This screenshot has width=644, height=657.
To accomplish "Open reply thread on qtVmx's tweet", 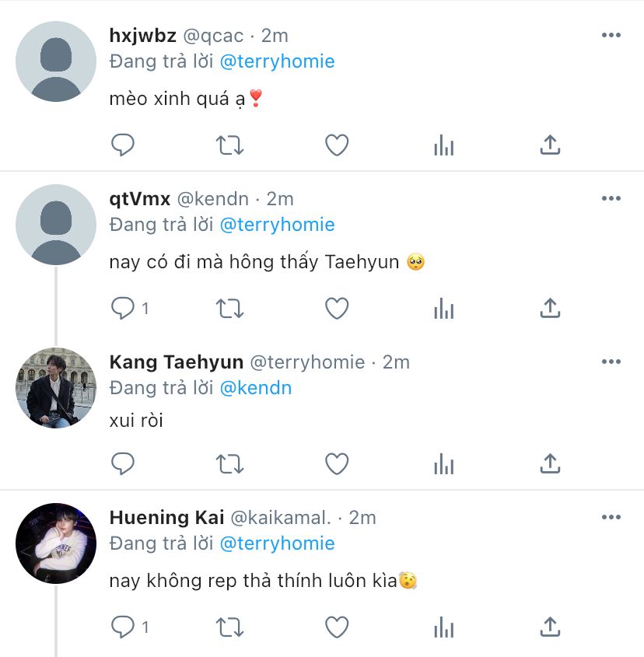I will click(130, 309).
